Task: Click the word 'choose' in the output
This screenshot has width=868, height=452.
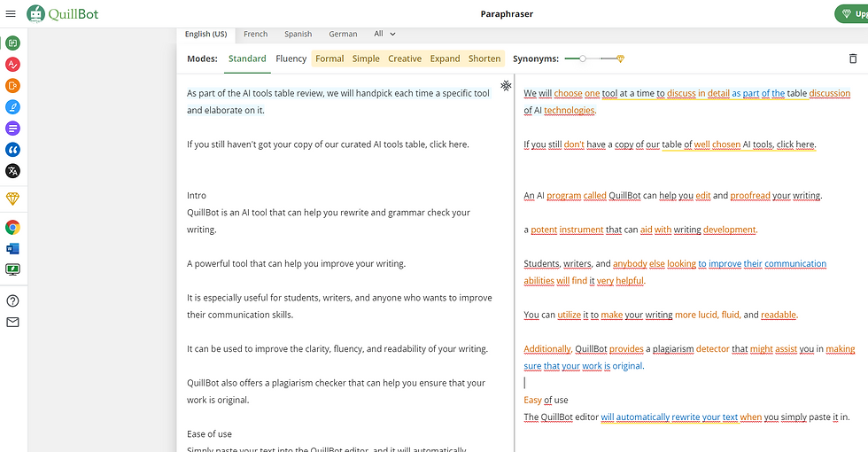Action: pos(568,93)
